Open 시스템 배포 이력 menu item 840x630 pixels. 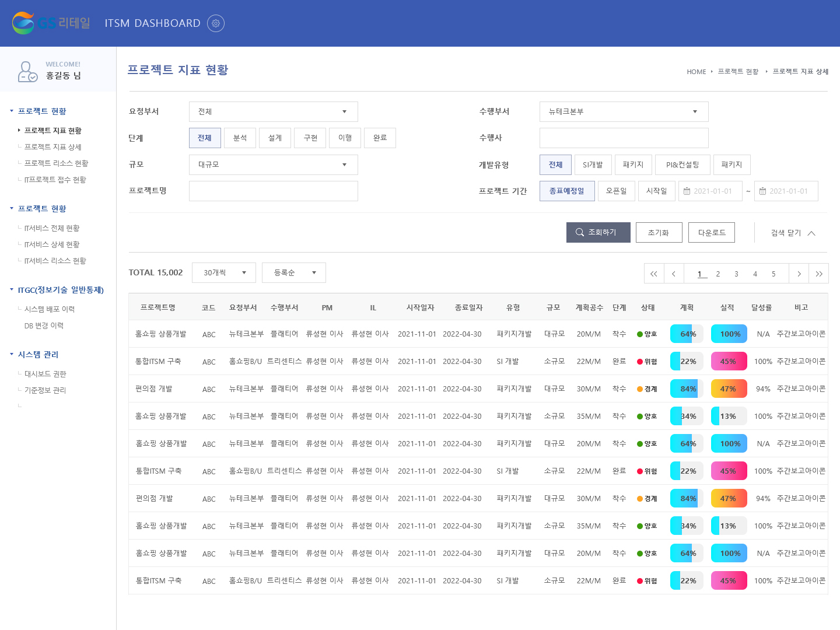pos(49,309)
